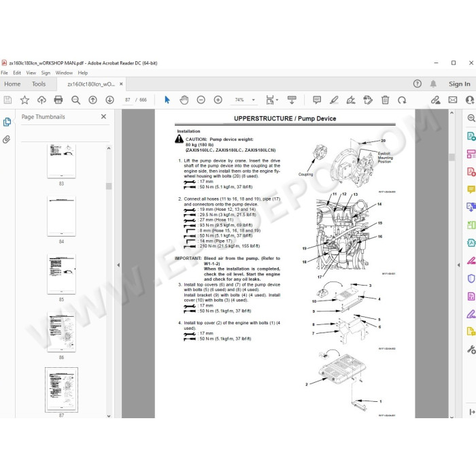Image resolution: width=476 pixels, height=476 pixels.
Task: Go to the previous page arrow
Action: (x=92, y=100)
